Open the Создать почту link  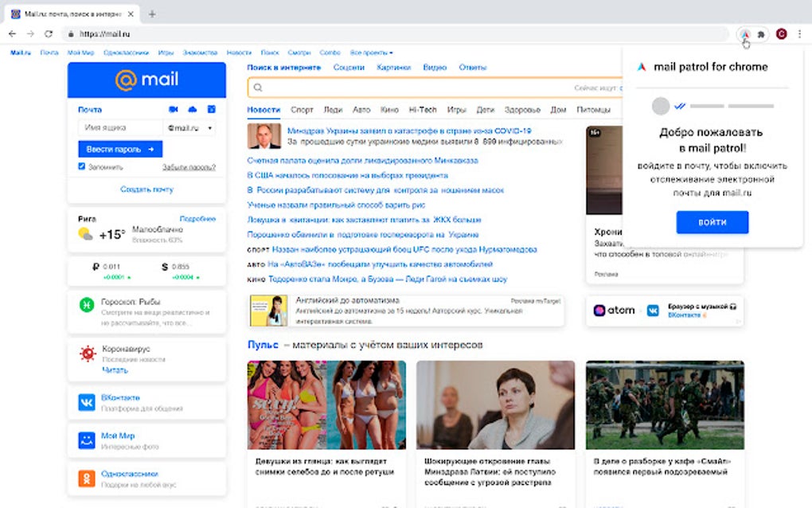146,189
